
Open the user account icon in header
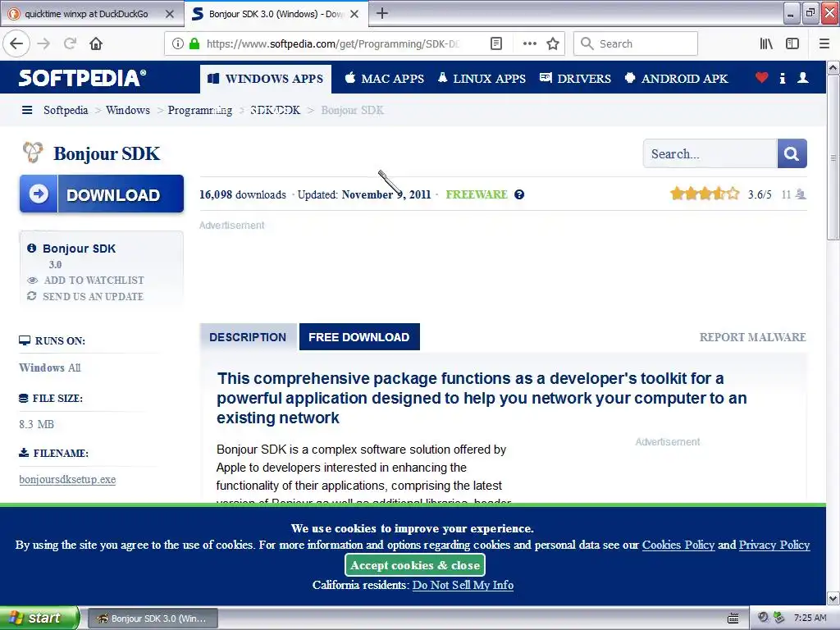tap(802, 78)
